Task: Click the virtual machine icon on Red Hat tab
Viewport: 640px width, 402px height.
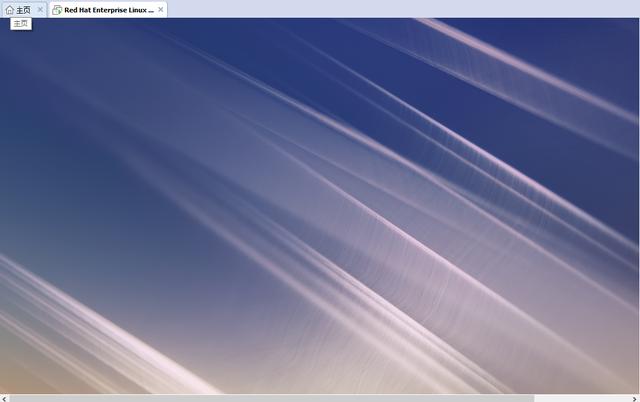Action: click(57, 10)
